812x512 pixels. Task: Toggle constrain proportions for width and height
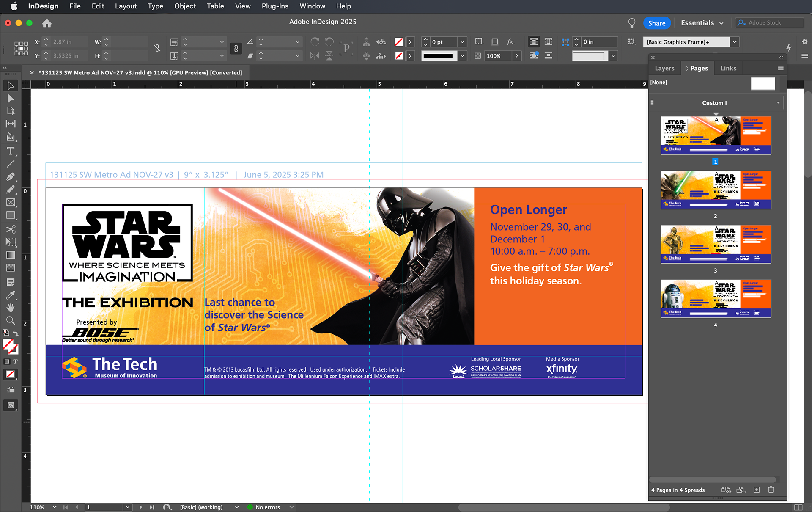[157, 48]
